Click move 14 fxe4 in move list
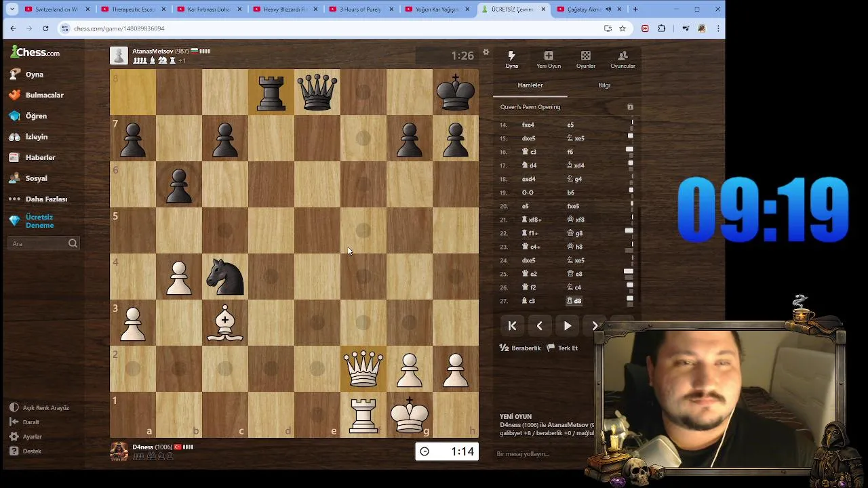The width and height of the screenshot is (868, 488). [x=528, y=125]
